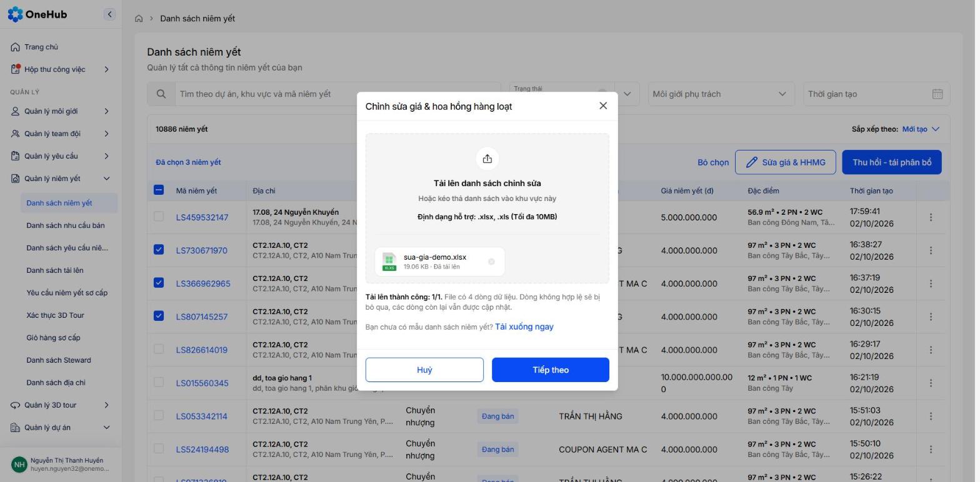Uncheck the box for listing LS807145257

(x=159, y=316)
